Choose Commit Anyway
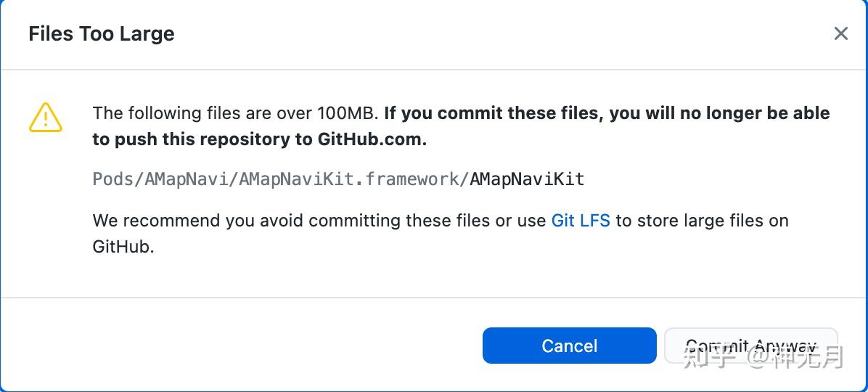The image size is (868, 392). click(x=750, y=346)
